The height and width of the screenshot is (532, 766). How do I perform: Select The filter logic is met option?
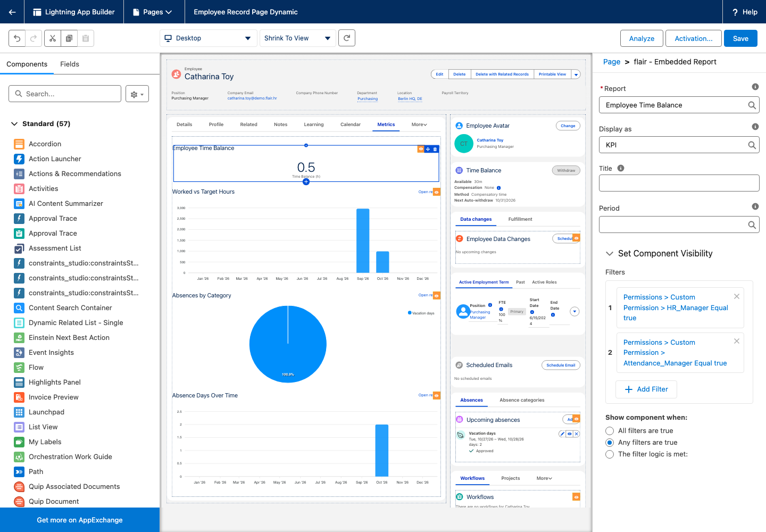(x=610, y=454)
